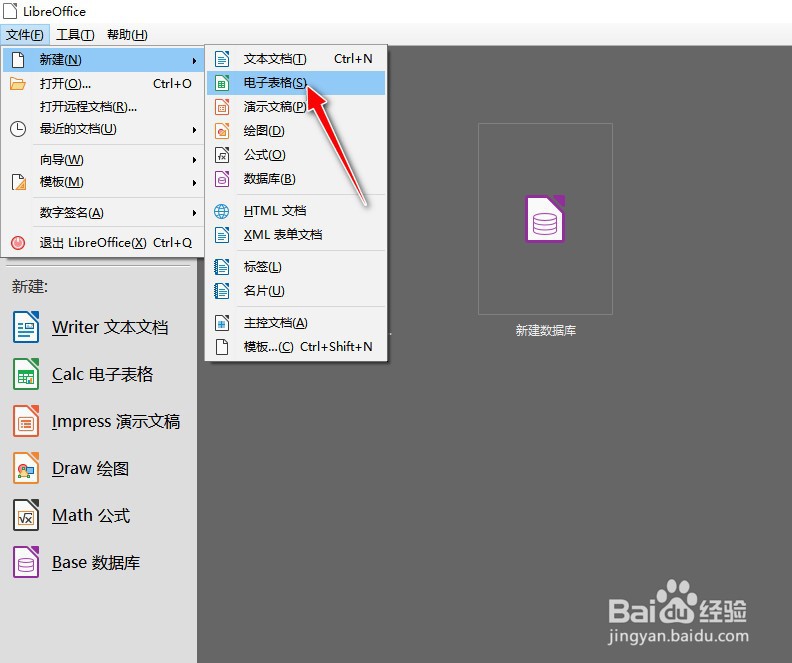Click the green 电子表格 icon in submenu
792x663 pixels.
point(222,83)
